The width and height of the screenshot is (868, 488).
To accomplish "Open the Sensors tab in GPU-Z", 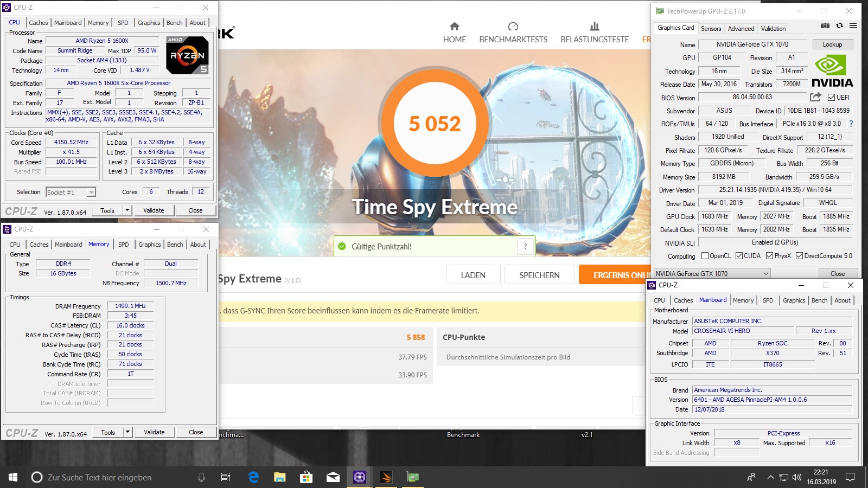I will (711, 29).
